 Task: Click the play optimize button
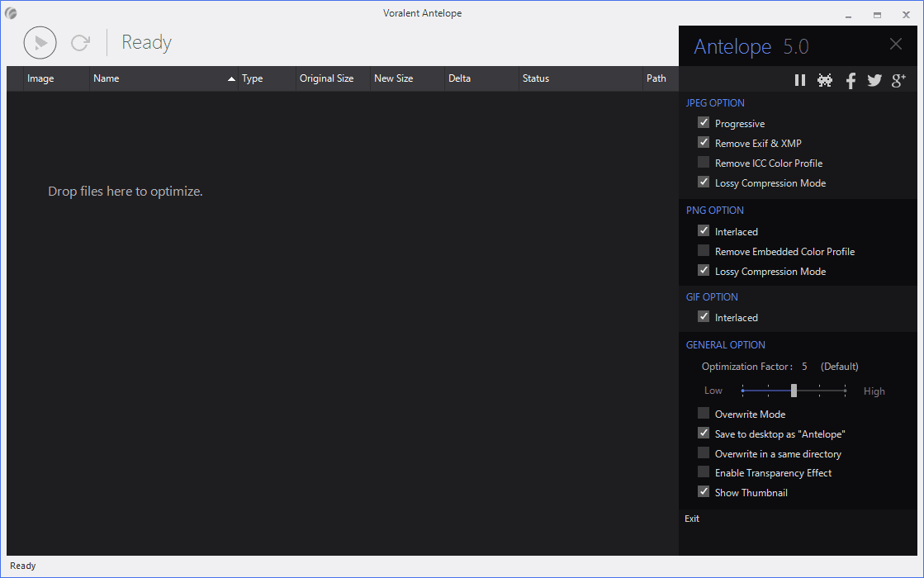(40, 43)
